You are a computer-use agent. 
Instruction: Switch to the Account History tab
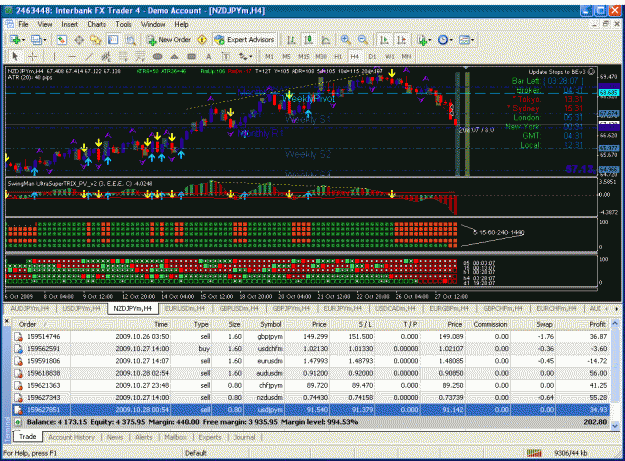pos(71,437)
